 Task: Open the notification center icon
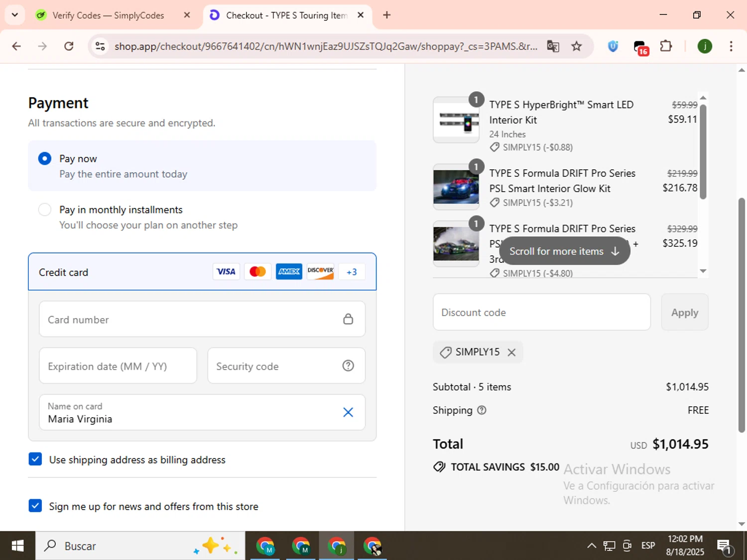point(724,546)
